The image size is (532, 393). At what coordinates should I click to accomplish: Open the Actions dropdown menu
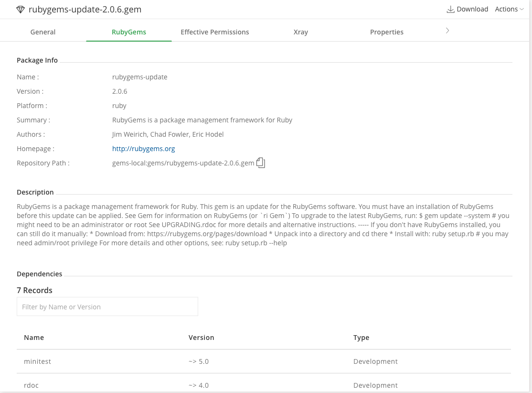(509, 9)
